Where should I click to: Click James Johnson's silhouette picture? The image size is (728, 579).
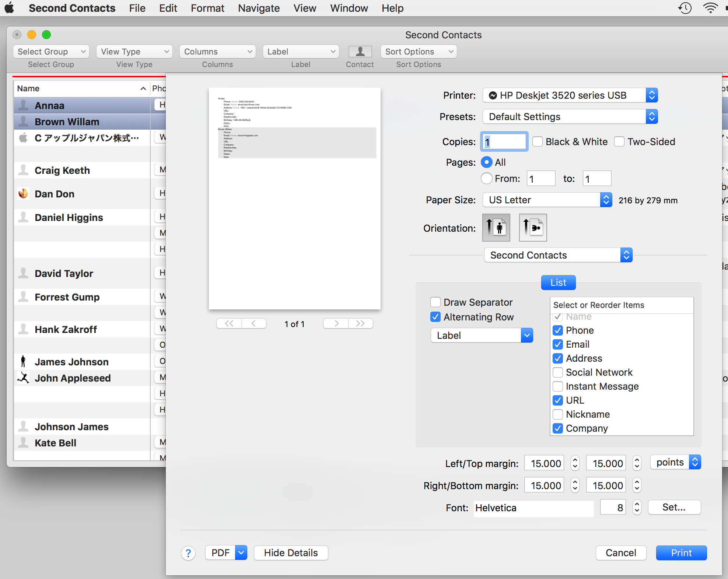coord(24,362)
